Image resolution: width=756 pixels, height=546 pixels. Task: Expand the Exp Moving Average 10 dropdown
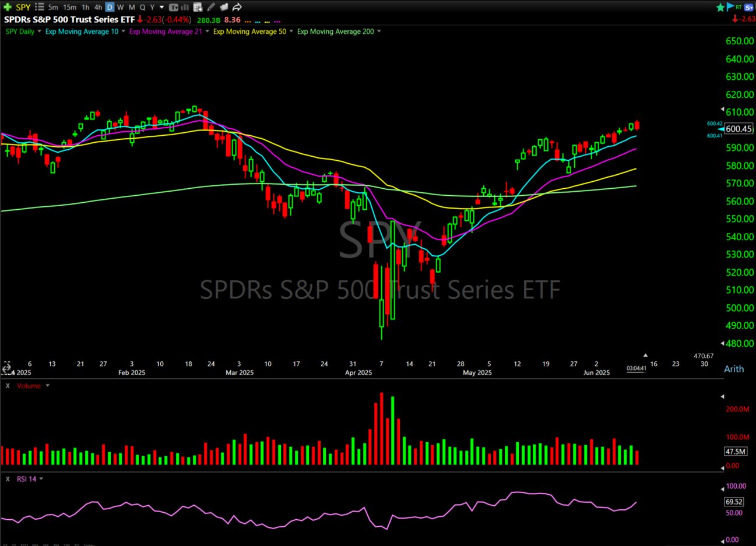click(x=124, y=31)
